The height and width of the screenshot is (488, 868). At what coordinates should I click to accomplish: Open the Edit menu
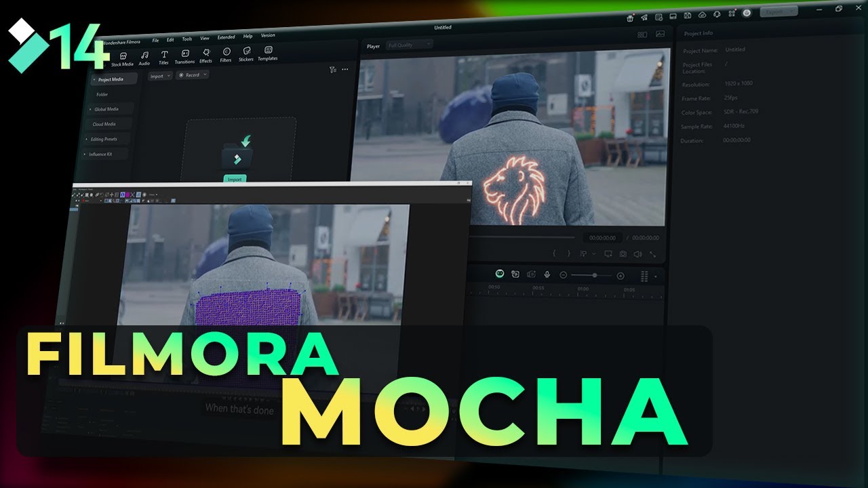click(170, 40)
